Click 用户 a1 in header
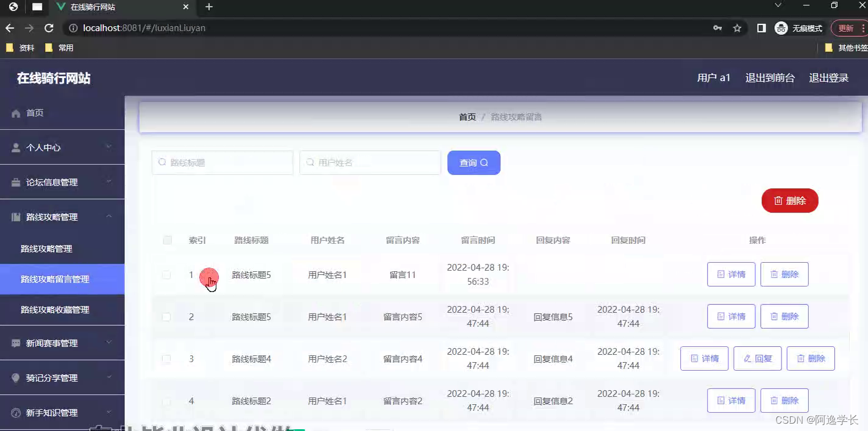 [714, 78]
